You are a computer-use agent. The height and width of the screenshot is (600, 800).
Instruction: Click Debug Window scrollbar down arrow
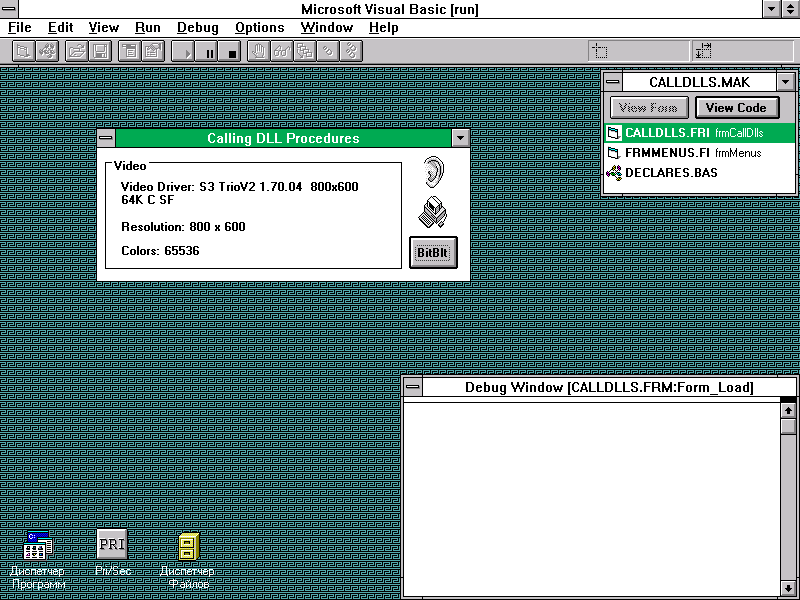coord(788,588)
